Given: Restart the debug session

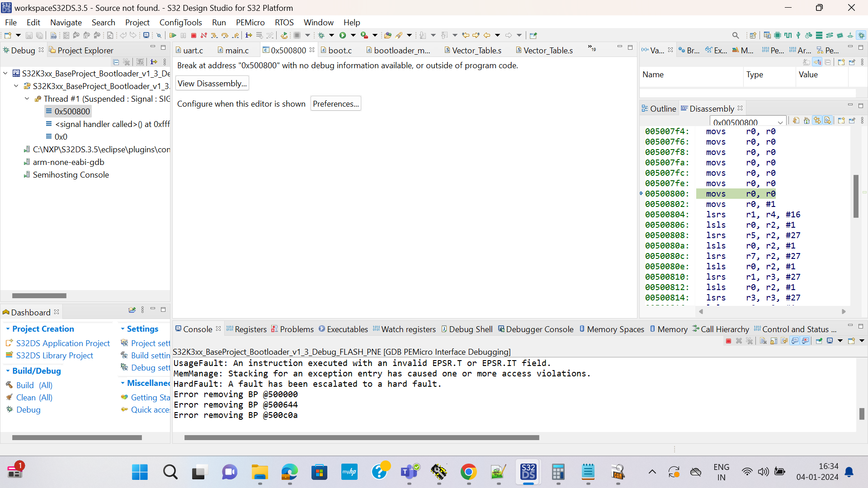Looking at the screenshot, I should pyautogui.click(x=284, y=35).
